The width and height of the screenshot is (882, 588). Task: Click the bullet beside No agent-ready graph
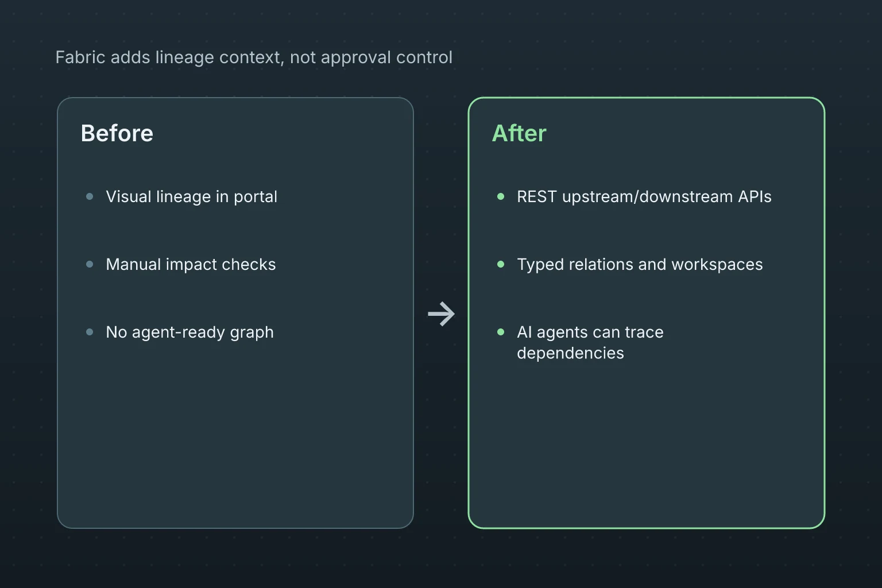tap(90, 332)
